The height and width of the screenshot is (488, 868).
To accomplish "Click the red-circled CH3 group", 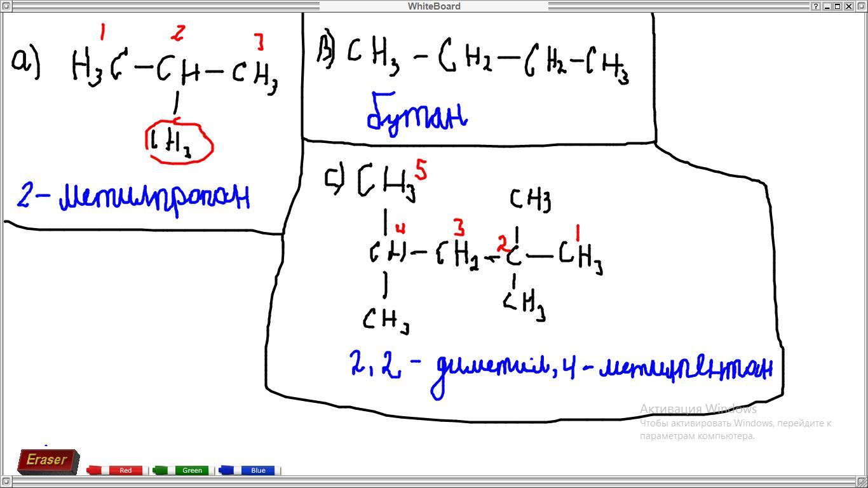I will coord(179,144).
